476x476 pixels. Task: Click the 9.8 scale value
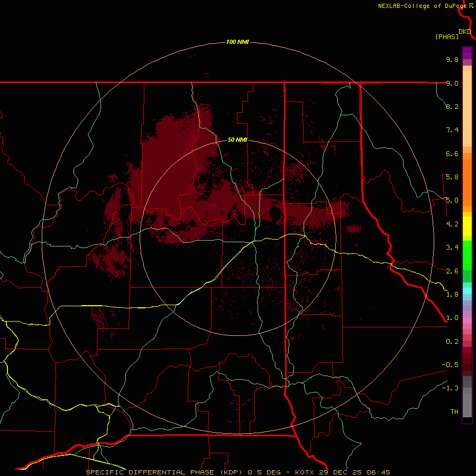(x=452, y=59)
